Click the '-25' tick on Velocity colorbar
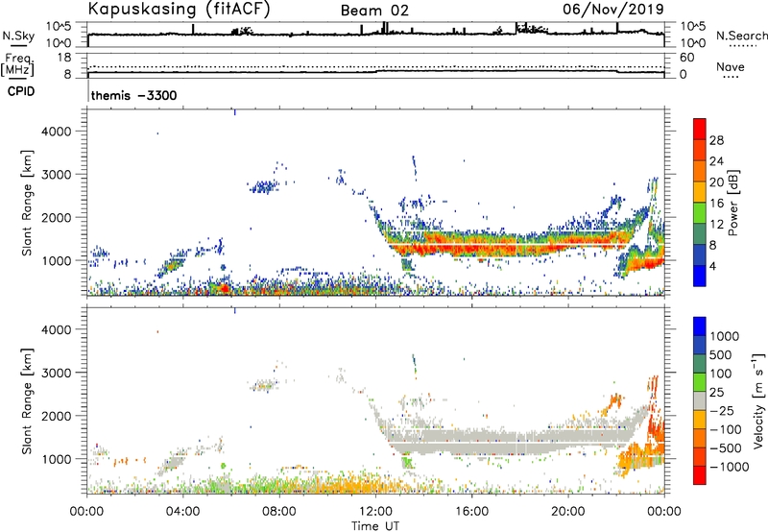This screenshot has height=532, width=768. 722,410
